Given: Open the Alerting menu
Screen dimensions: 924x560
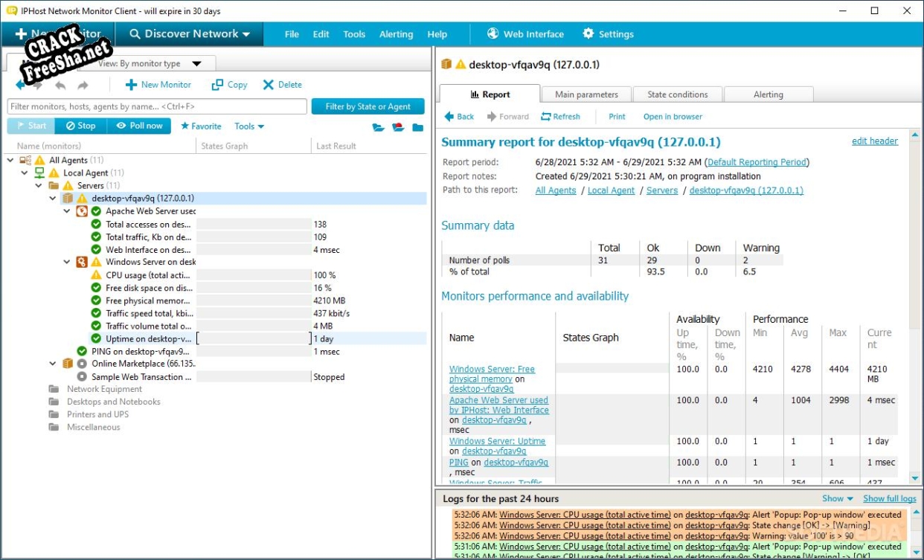Looking at the screenshot, I should (x=396, y=34).
